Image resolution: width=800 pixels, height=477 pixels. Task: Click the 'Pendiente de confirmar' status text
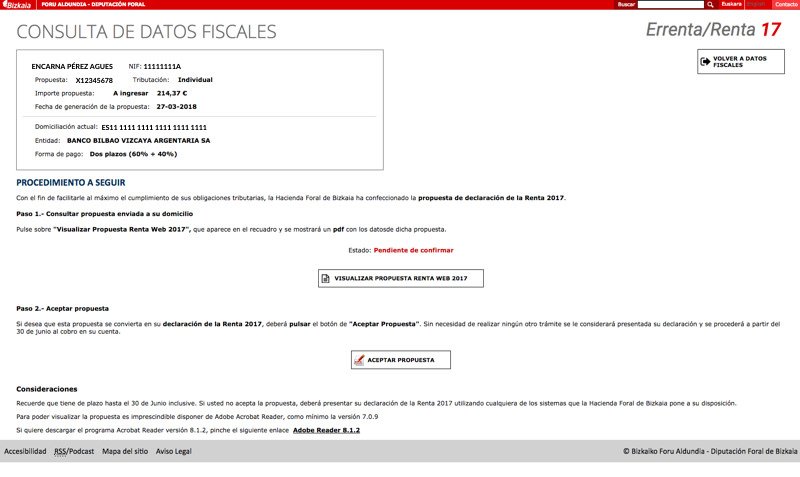pos(413,250)
